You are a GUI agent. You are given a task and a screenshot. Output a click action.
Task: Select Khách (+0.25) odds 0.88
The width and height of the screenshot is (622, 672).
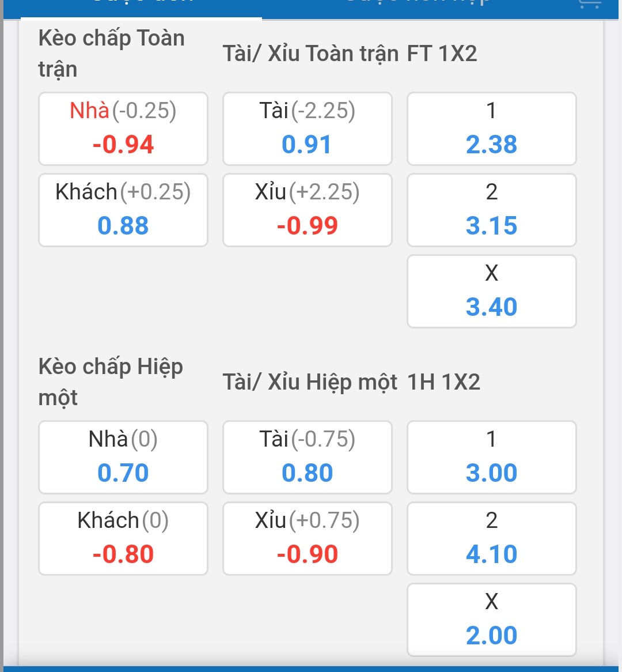coord(123,210)
